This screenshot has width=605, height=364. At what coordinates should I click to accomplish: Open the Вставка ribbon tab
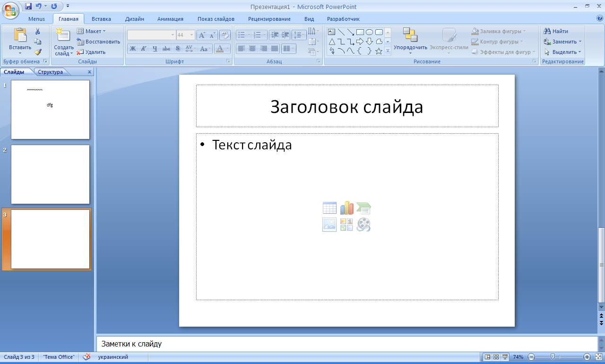[x=101, y=19]
